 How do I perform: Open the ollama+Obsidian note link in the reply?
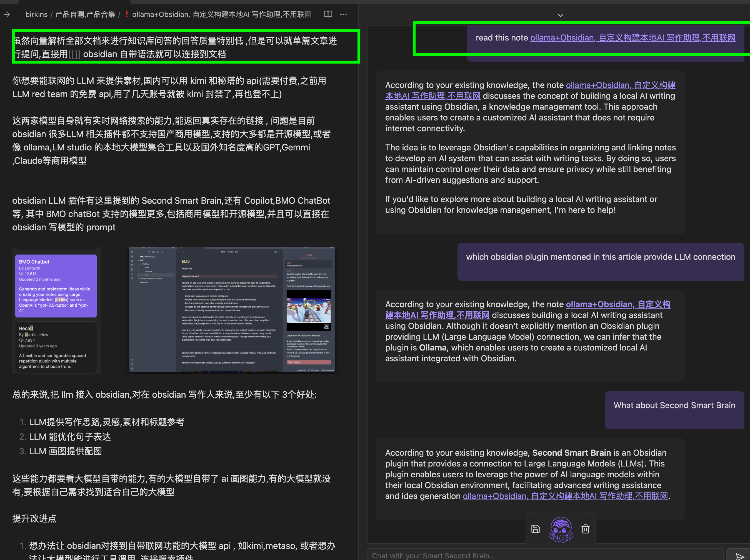621,85
